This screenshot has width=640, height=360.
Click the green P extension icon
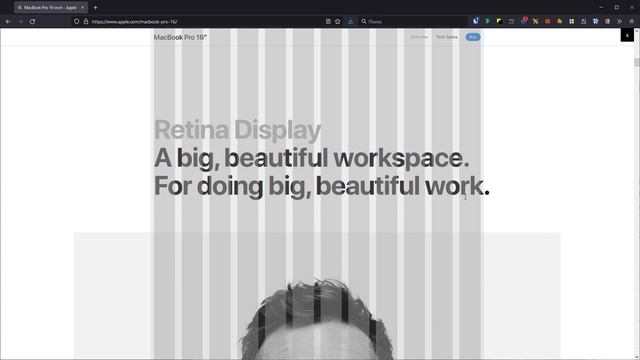[x=487, y=21]
